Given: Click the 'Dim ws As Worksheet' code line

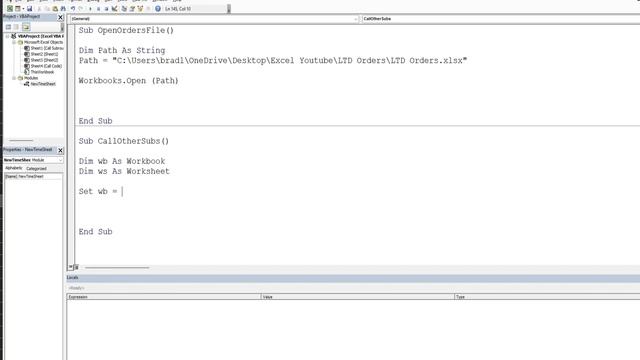Looking at the screenshot, I should coord(124,171).
